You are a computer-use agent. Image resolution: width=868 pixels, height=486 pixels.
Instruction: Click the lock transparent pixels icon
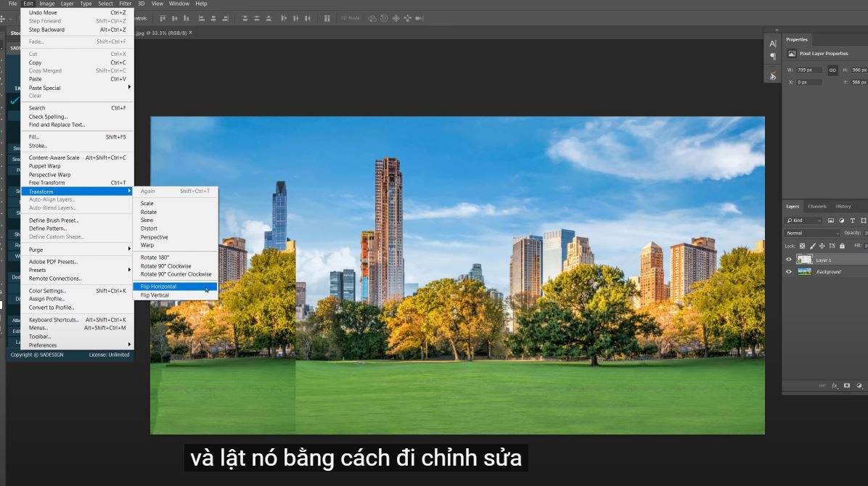point(802,246)
